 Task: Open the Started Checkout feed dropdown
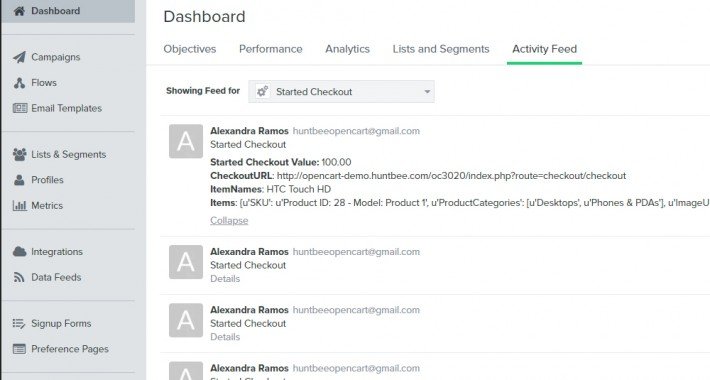(341, 91)
